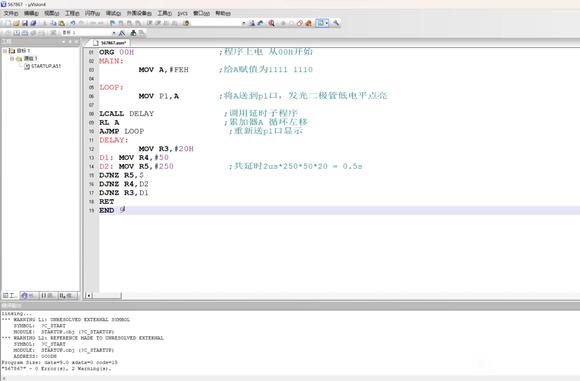The width and height of the screenshot is (580, 381).
Task: Open Target Options icon beside target combo box
Action: click(x=122, y=33)
